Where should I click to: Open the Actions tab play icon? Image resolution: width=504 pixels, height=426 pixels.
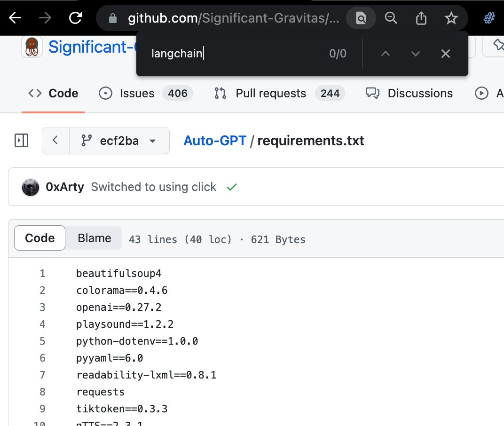coord(481,93)
